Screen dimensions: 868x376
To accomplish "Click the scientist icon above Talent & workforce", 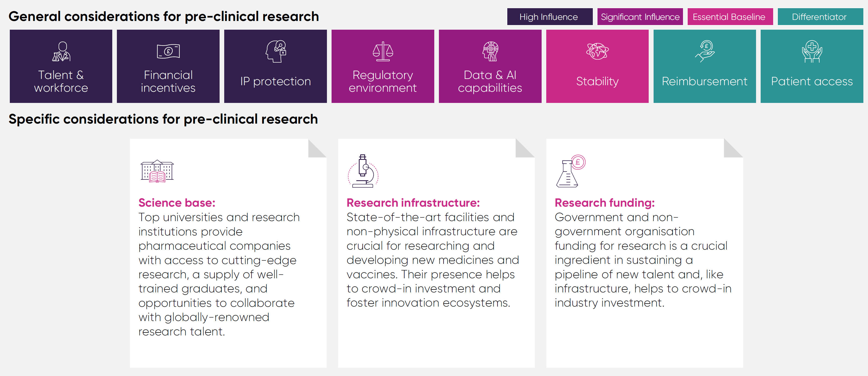I will click(61, 51).
